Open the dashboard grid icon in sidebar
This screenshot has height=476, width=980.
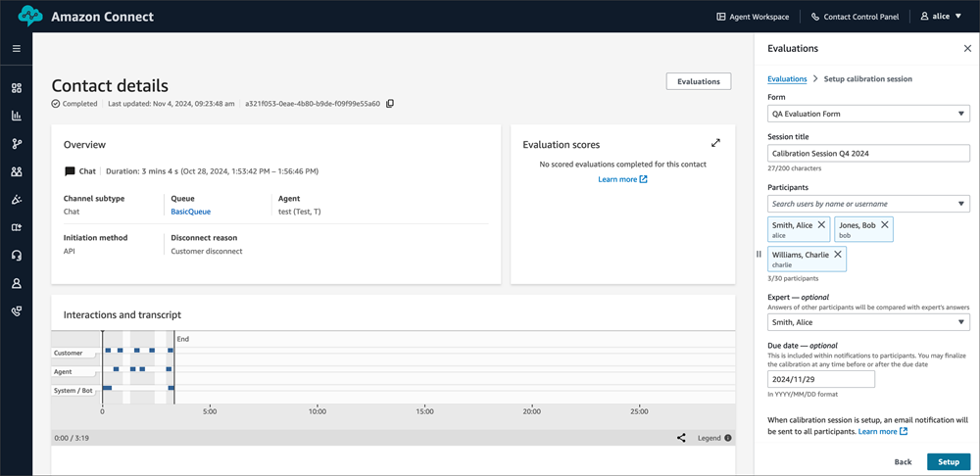click(16, 88)
